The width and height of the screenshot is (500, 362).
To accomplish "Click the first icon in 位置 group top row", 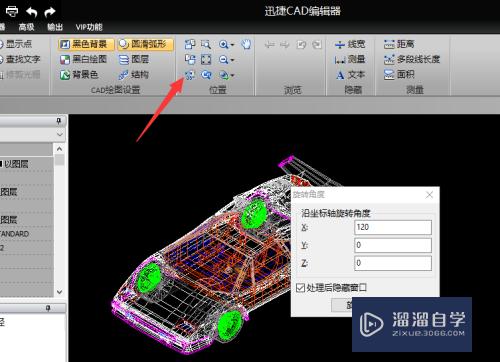I will pyautogui.click(x=190, y=44).
